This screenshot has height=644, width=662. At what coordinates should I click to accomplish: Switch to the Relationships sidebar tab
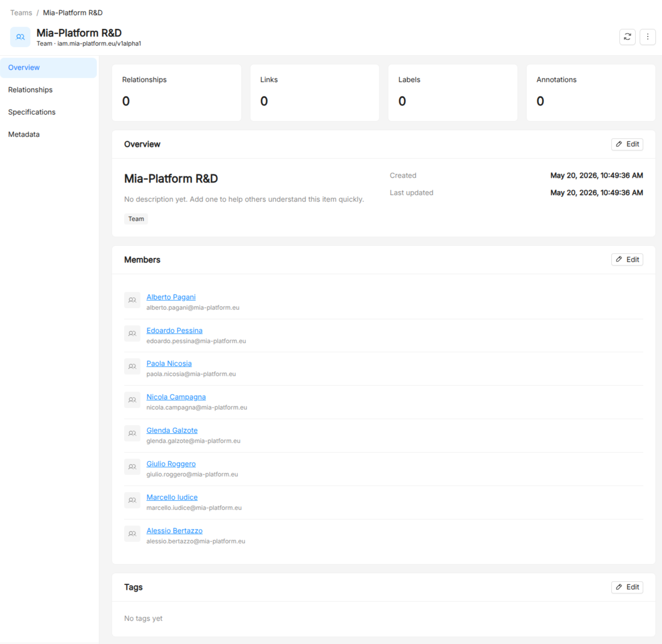(x=48, y=90)
